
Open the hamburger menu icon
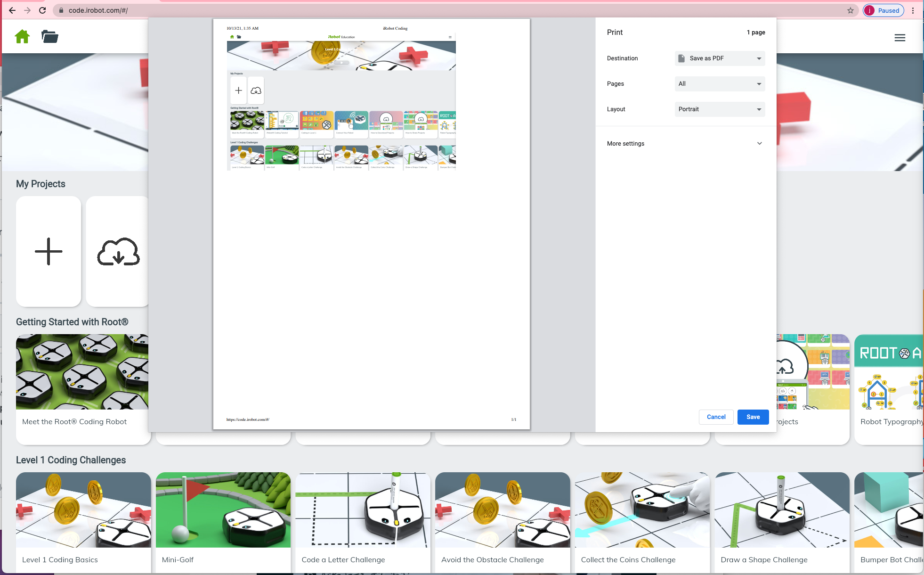tap(900, 38)
